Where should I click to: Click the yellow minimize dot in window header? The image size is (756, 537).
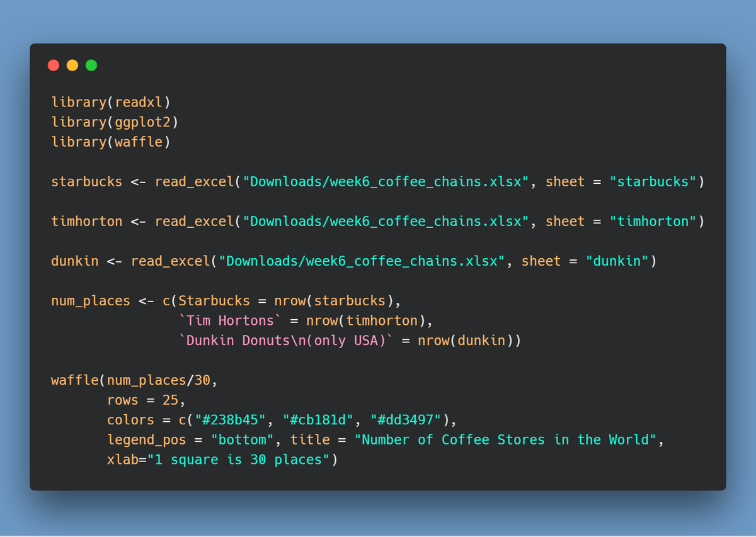[72, 65]
